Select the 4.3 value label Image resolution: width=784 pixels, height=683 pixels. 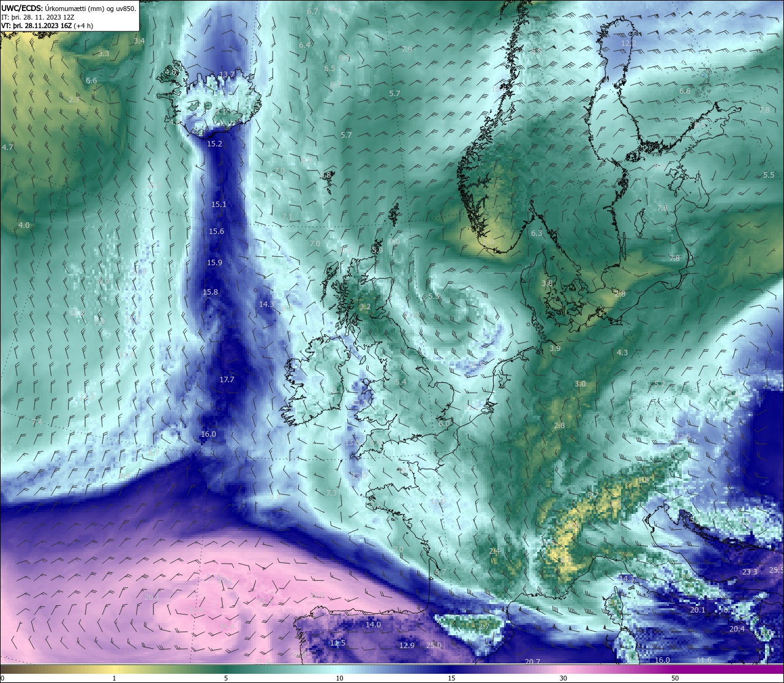622,353
